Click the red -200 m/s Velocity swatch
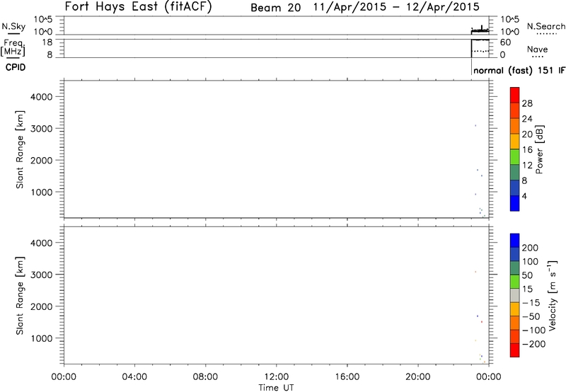This screenshot has height=392, width=566. coord(515,350)
